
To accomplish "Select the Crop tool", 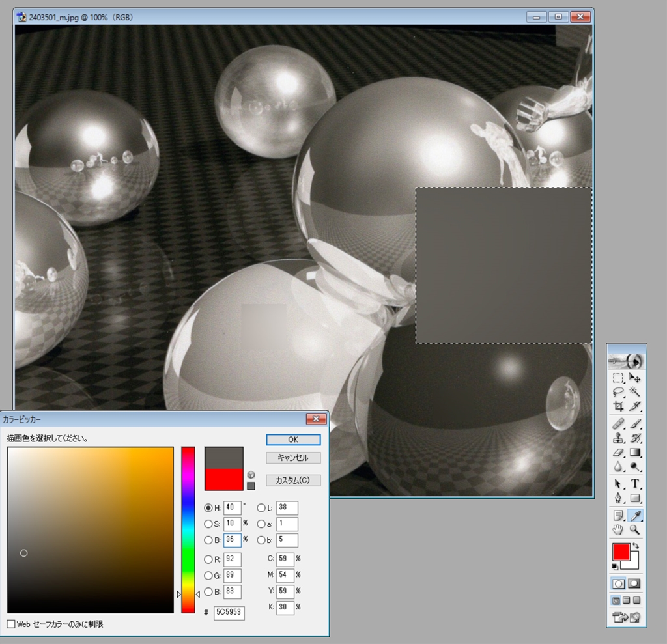I will 618,406.
